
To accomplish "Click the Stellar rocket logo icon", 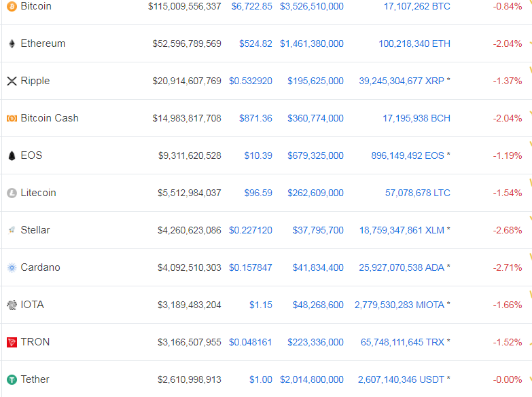I will (x=12, y=230).
